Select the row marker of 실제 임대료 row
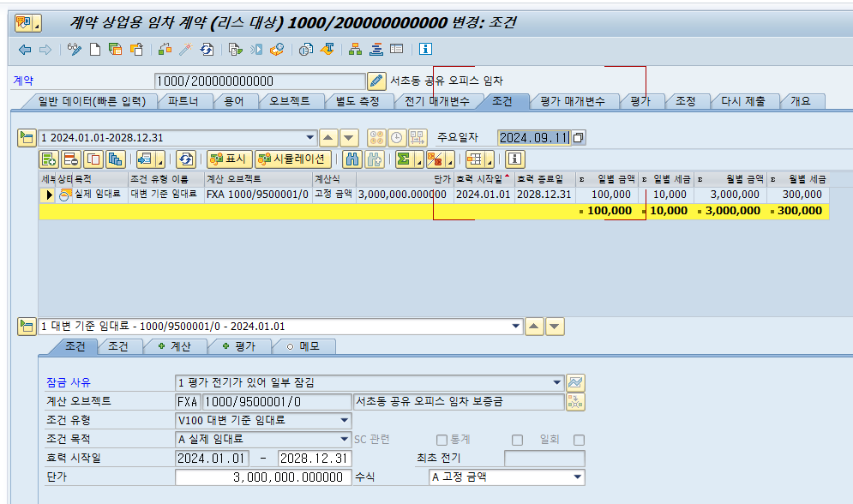853x504 pixels. pyautogui.click(x=48, y=195)
